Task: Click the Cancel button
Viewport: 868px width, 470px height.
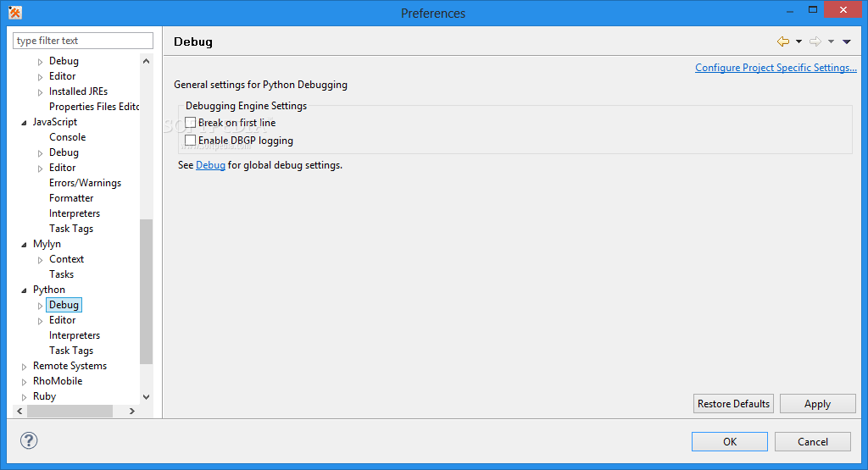Action: [813, 441]
